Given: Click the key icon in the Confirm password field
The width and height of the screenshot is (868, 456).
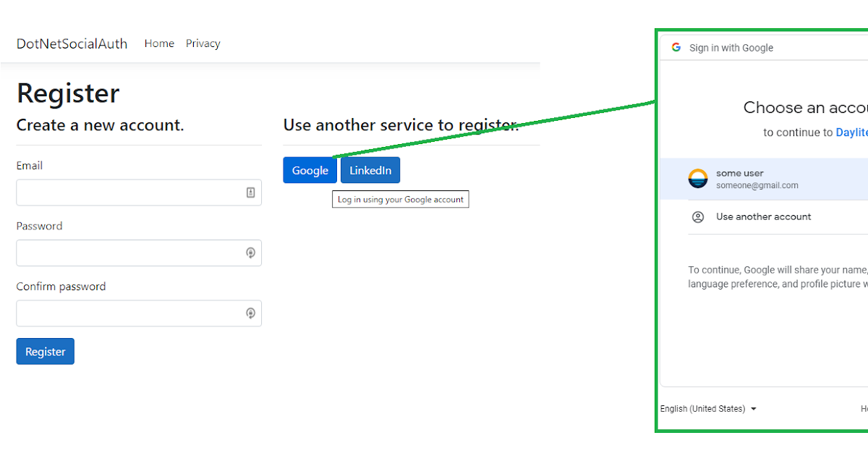Looking at the screenshot, I should (250, 313).
